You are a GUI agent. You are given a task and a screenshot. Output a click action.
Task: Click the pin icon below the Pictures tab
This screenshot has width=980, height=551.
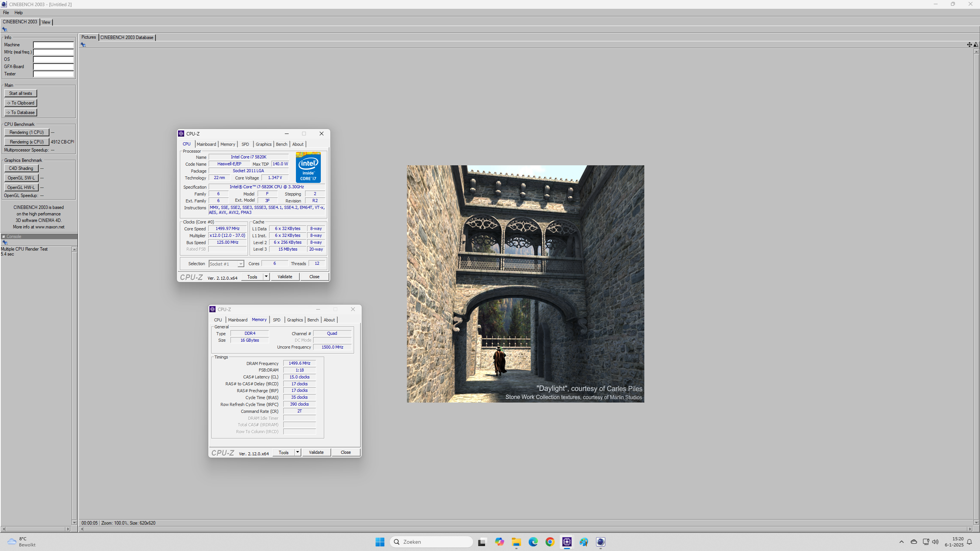pos(83,45)
